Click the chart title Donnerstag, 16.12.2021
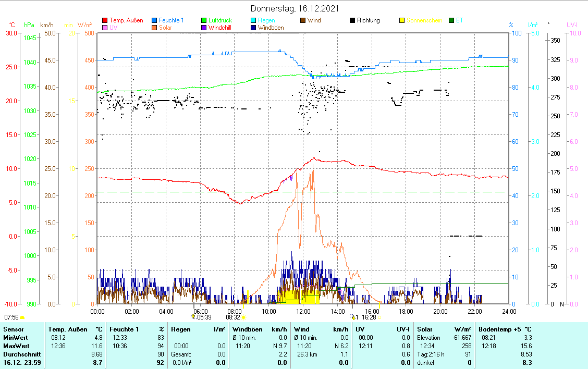Viewport: 588px width, 369px height. pyautogui.click(x=294, y=8)
